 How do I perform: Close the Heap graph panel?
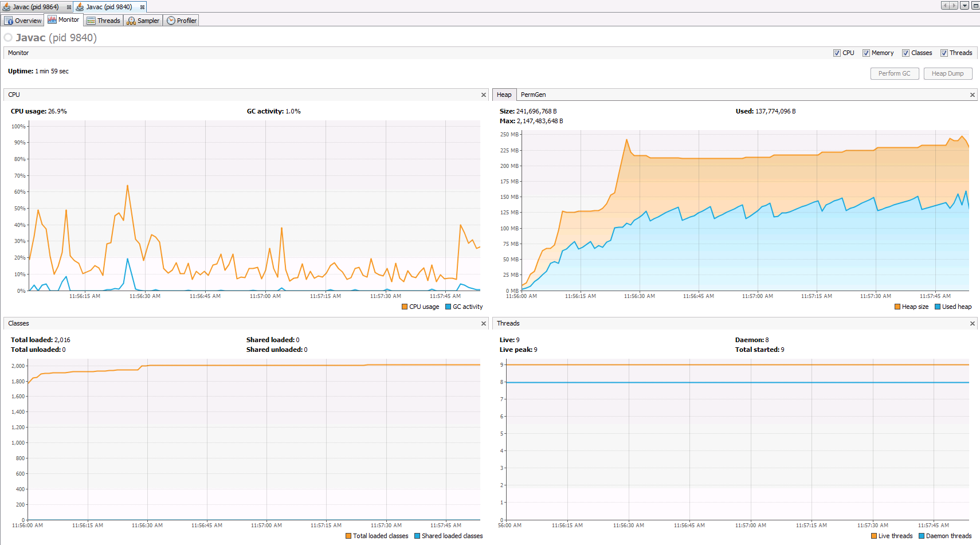(972, 95)
